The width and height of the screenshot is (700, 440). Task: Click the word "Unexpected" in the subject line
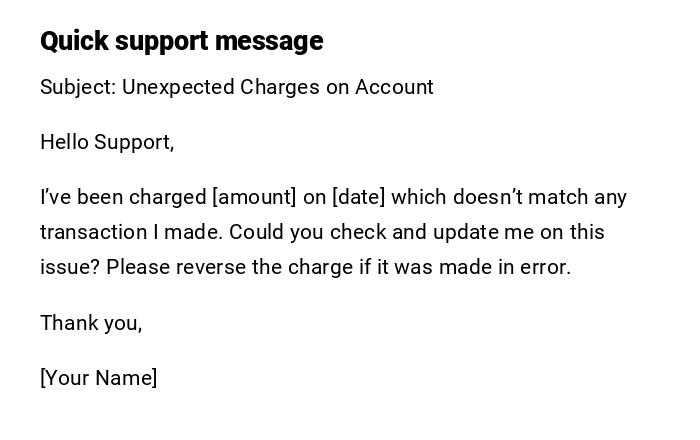coord(178,87)
